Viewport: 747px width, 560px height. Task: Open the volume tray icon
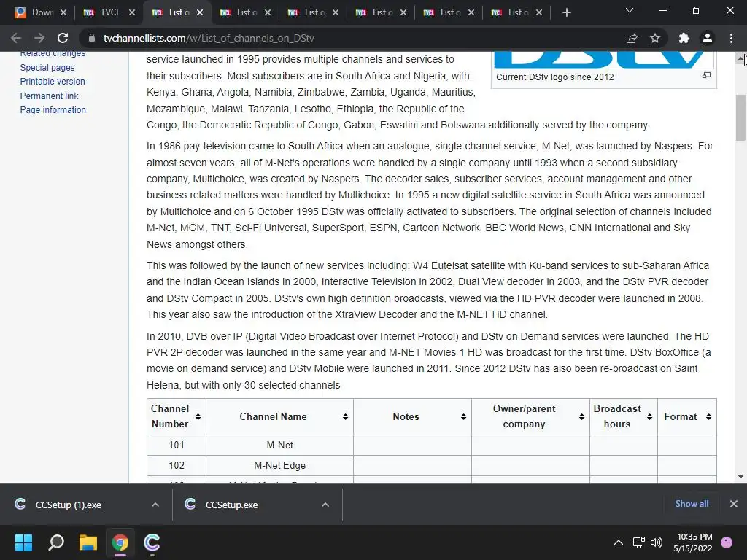(657, 542)
